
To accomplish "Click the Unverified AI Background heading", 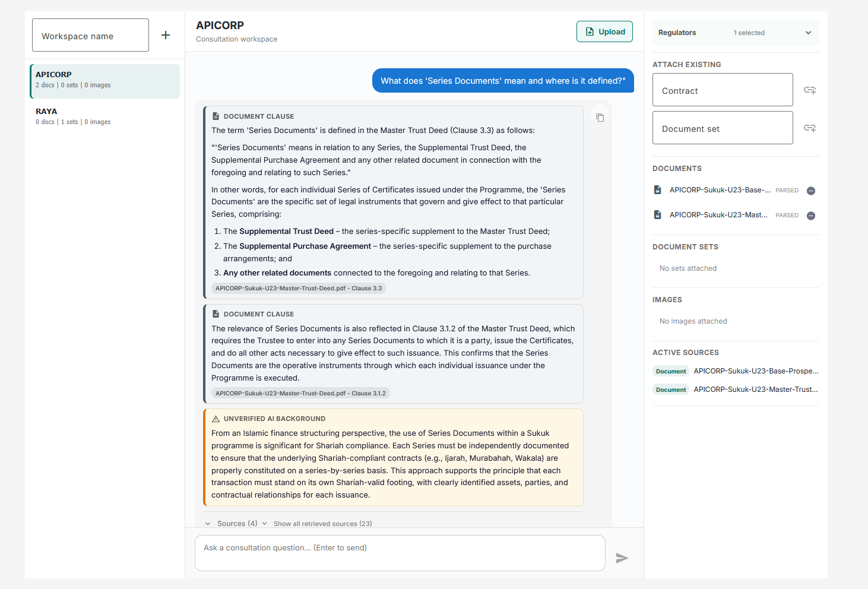I will point(274,419).
